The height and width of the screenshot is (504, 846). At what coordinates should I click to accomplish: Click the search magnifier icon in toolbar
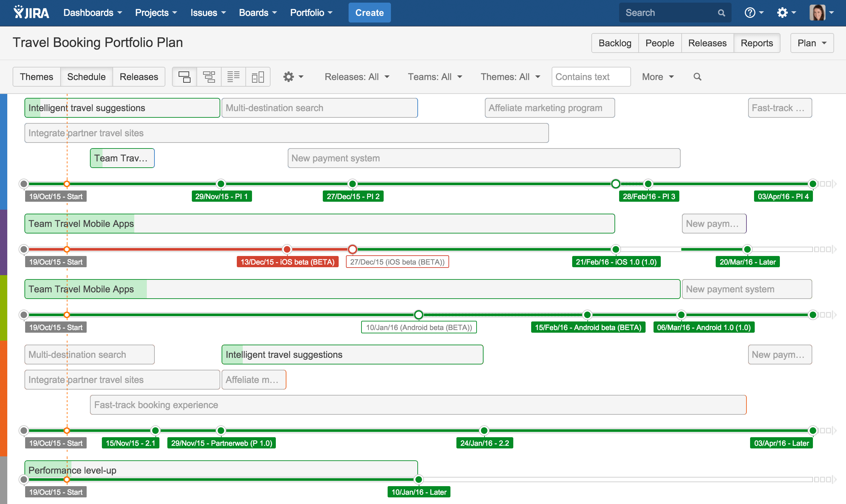pyautogui.click(x=697, y=76)
